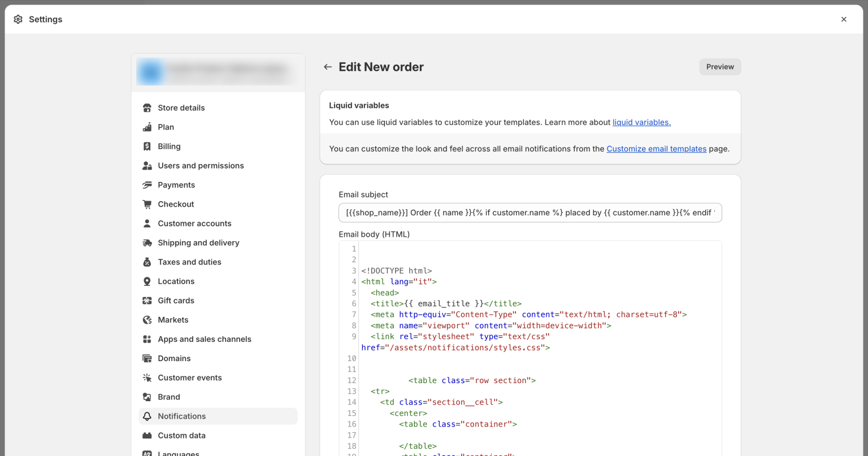Click the Notifications bell icon
Screen dimensions: 868x456
click(x=147, y=416)
